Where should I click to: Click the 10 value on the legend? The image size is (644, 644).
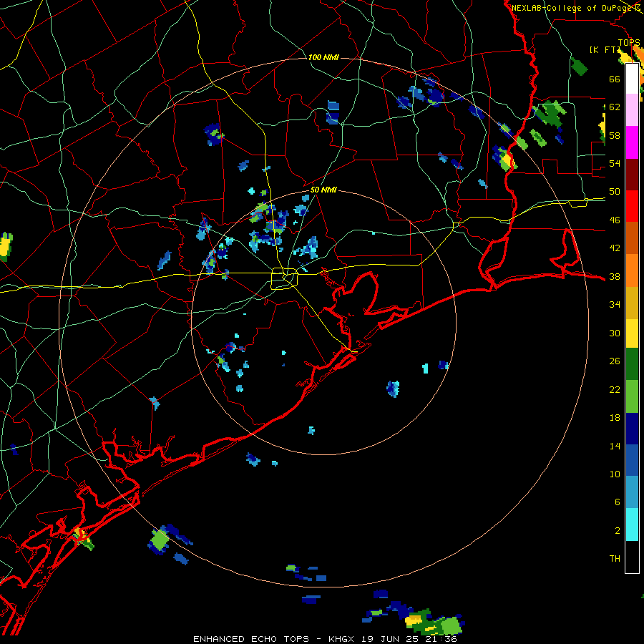point(615,474)
